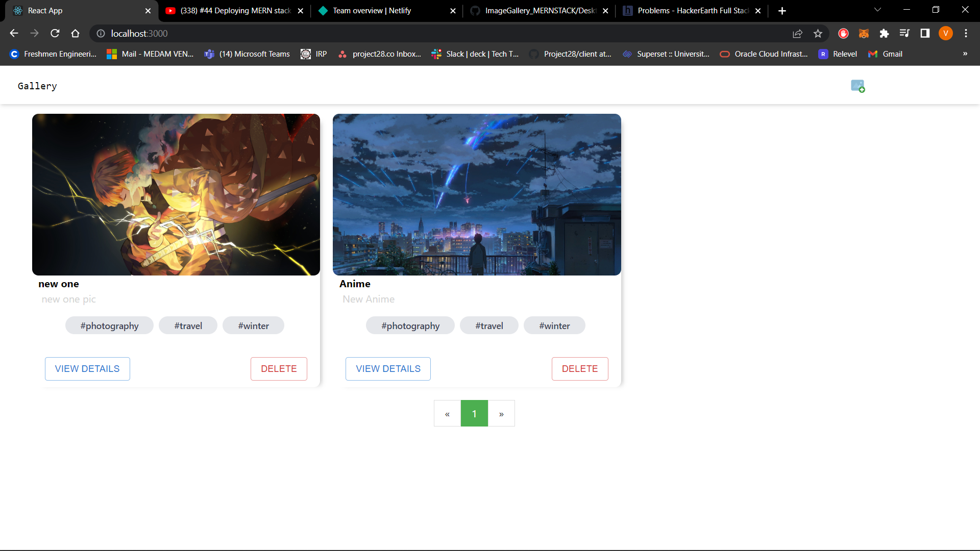The width and height of the screenshot is (980, 551).
Task: Open Microsoft Teams bookmark
Action: coord(247,54)
